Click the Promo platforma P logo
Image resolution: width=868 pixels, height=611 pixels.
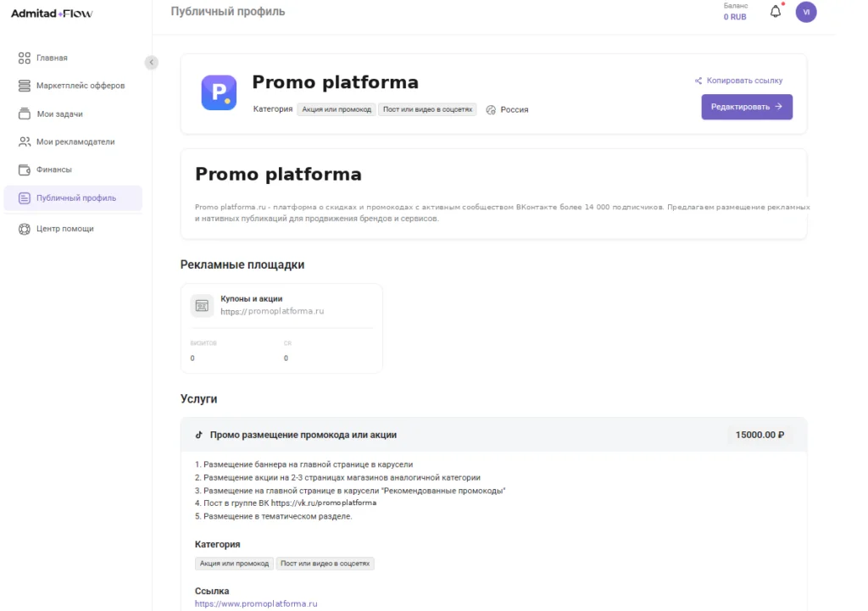pyautogui.click(x=219, y=92)
